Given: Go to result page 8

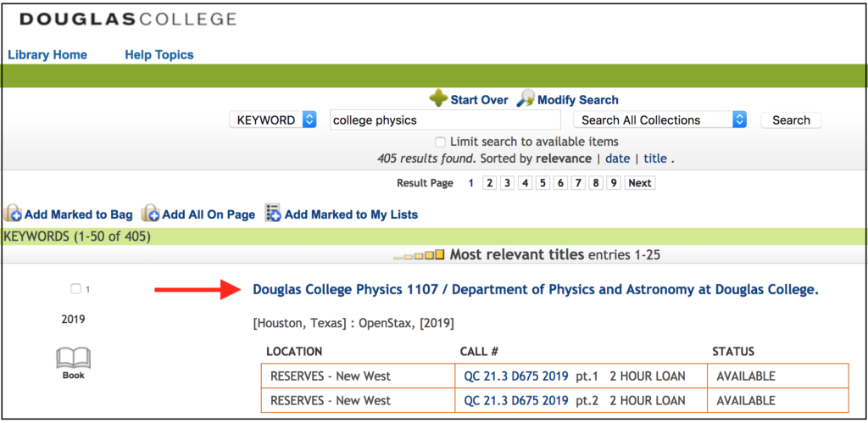Looking at the screenshot, I should (596, 183).
